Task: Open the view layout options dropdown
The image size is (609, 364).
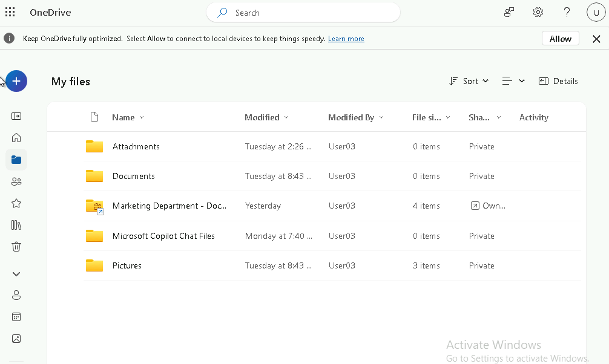Action: click(x=513, y=81)
